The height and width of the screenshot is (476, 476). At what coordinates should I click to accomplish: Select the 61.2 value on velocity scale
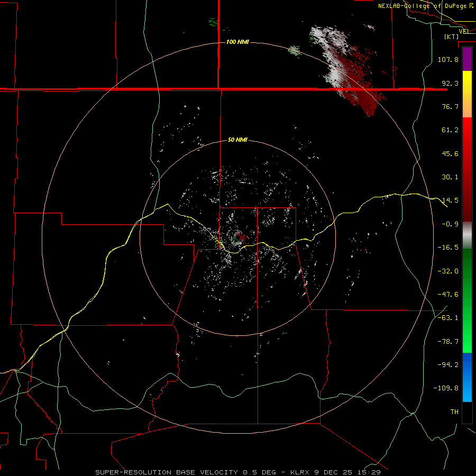coord(450,130)
